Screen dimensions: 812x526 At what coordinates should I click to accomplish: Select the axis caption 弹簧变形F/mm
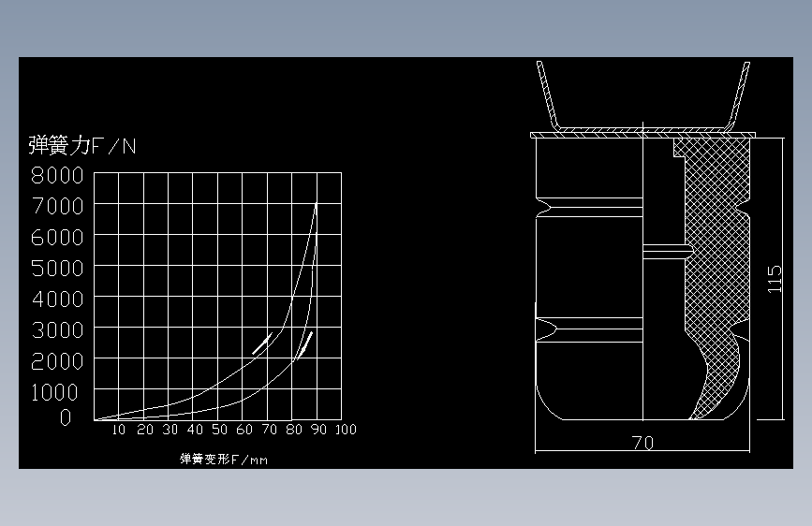[x=224, y=460]
